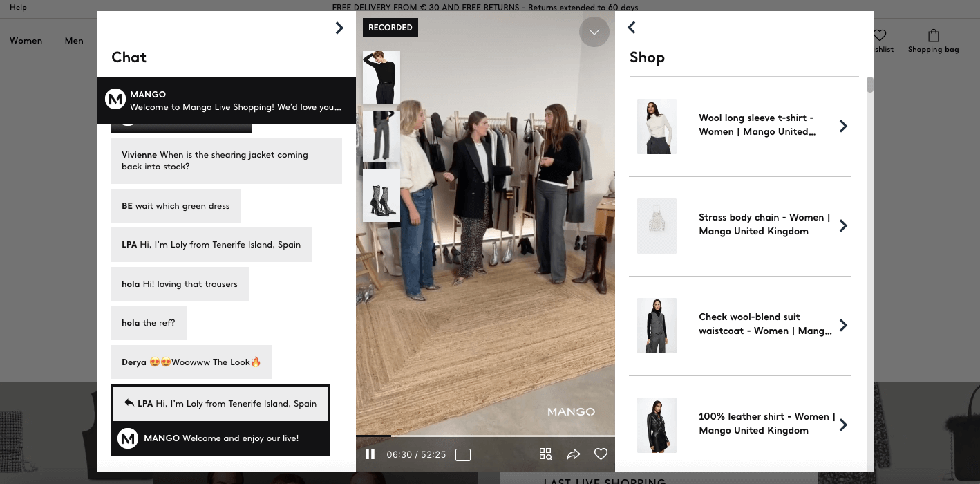Collapse the Shop panel arrow
The width and height of the screenshot is (980, 484).
tap(631, 27)
